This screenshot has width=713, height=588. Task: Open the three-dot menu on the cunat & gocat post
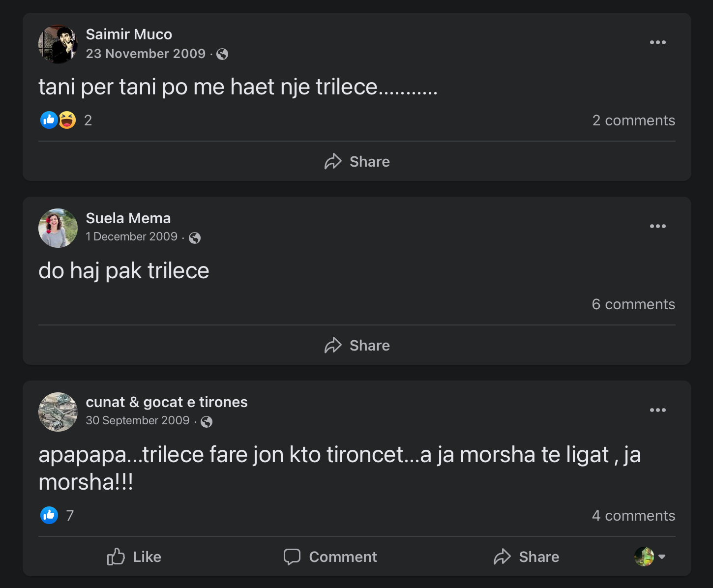[658, 410]
